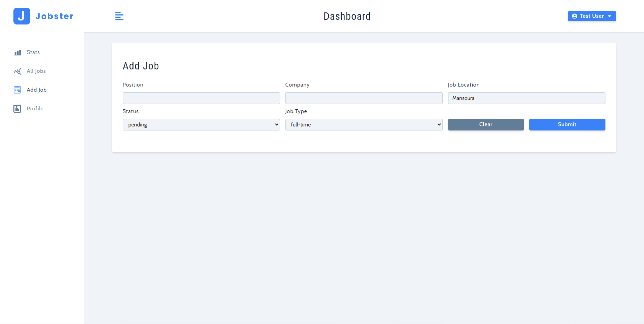This screenshot has height=324, width=644.
Task: Select Add Job sidebar link
Action: (x=37, y=90)
